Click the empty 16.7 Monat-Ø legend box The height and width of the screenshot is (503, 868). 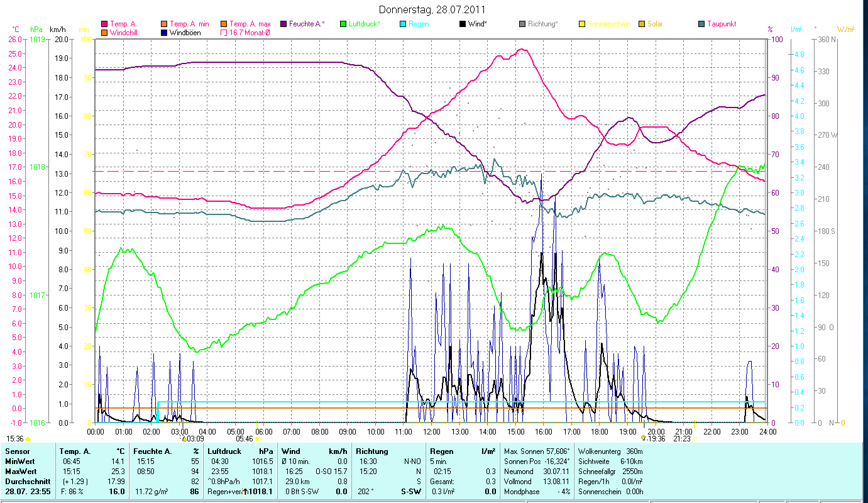pyautogui.click(x=224, y=33)
